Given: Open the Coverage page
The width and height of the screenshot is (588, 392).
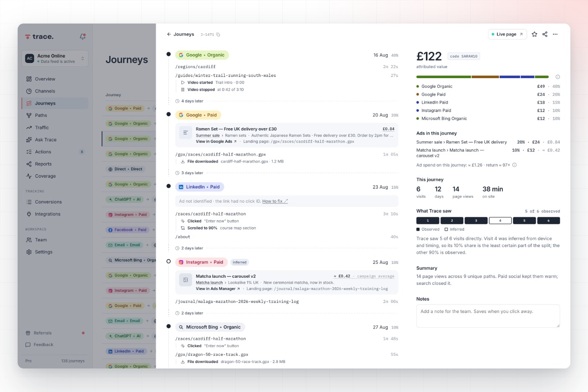Looking at the screenshot, I should coord(55,176).
